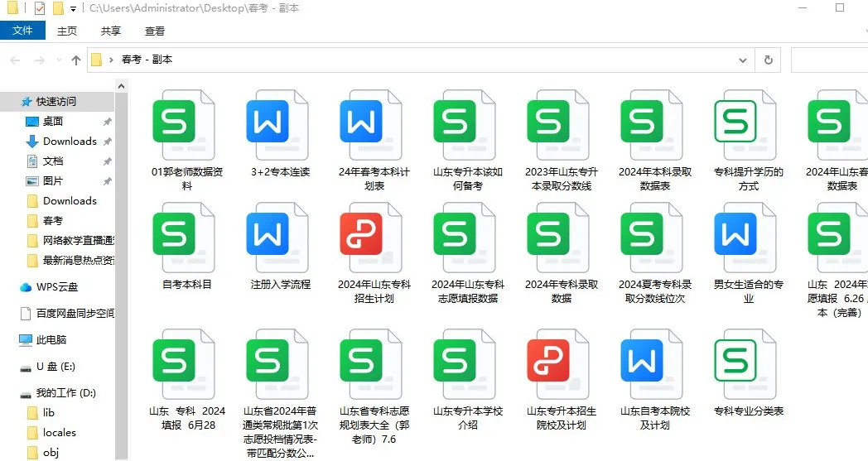Open the 专科提升学历的方式 file
This screenshot has width=868, height=461.
click(745, 125)
